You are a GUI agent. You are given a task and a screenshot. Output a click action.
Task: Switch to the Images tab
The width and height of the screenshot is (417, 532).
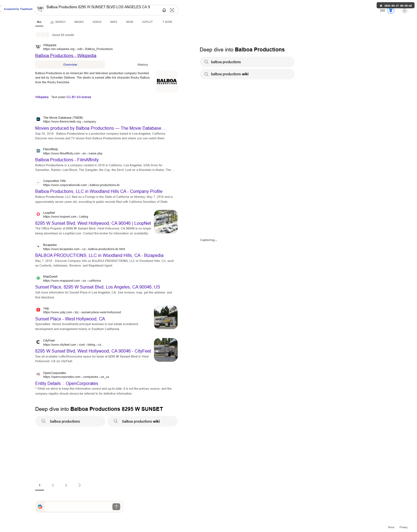[x=79, y=22]
